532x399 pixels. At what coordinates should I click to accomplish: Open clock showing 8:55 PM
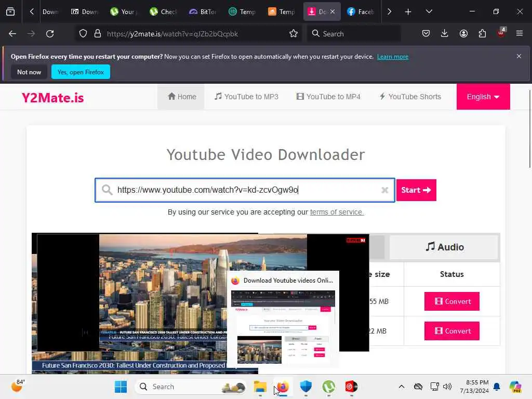pyautogui.click(x=474, y=387)
